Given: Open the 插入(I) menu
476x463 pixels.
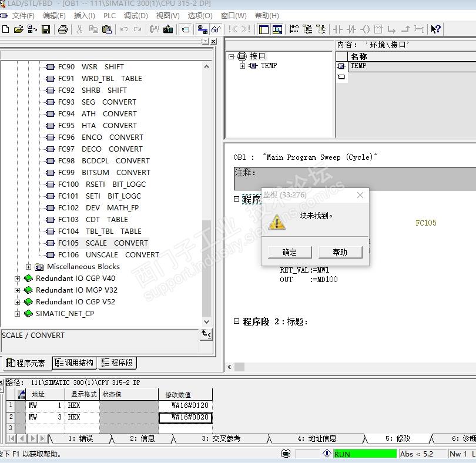Looking at the screenshot, I should 84,16.
